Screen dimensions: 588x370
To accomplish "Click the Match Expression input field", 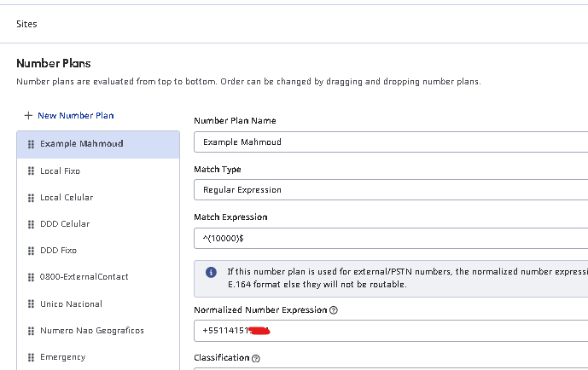I will (390, 237).
